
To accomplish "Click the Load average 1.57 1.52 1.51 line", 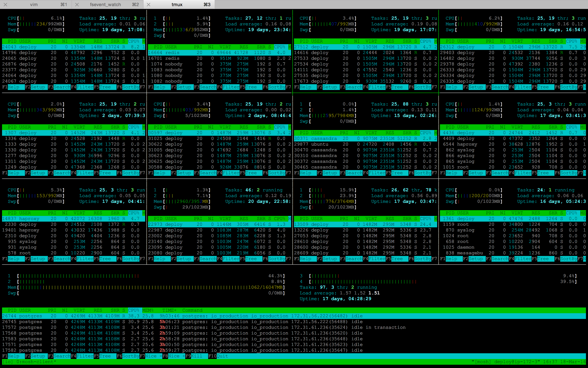I will pyautogui.click(x=340, y=293).
